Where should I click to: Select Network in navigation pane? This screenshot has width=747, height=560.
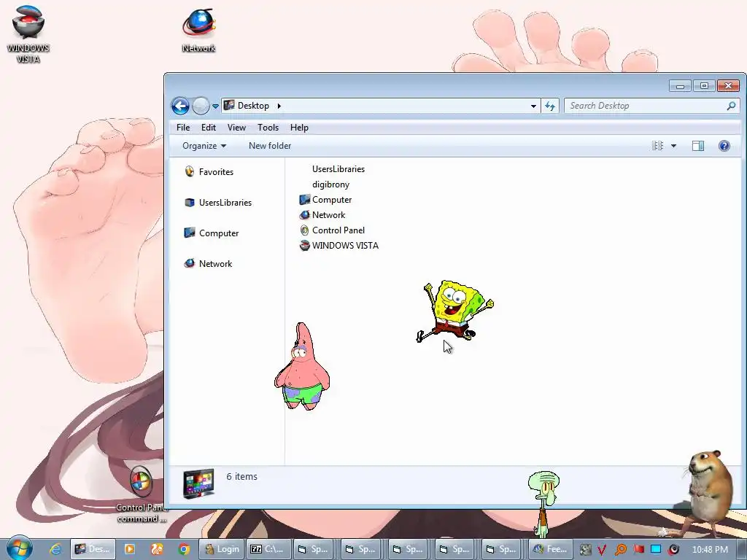pos(215,263)
